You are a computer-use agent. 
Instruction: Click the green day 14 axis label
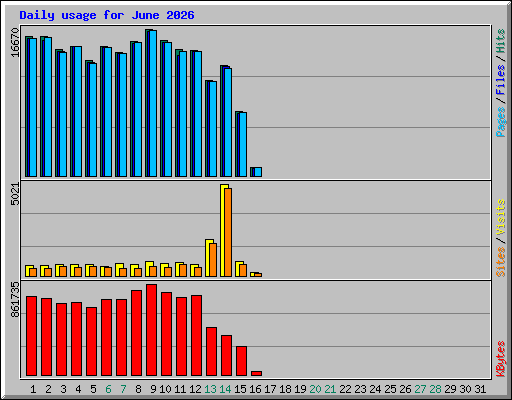225,389
